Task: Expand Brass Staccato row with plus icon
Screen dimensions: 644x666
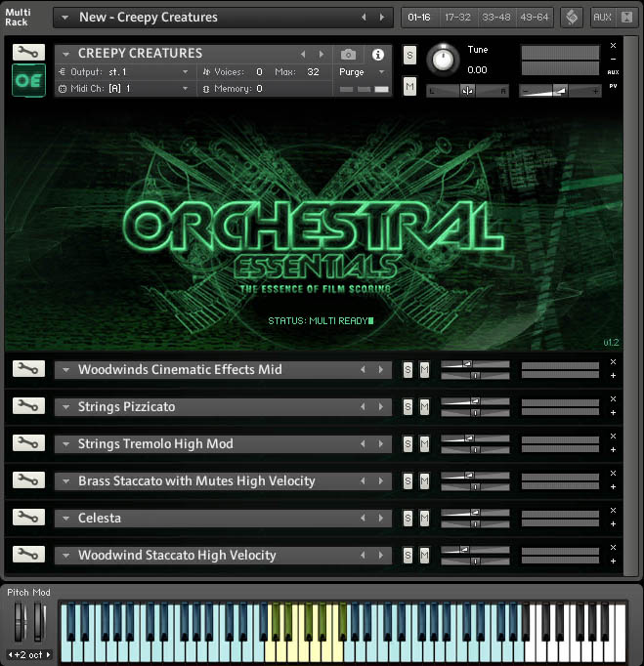Action: click(613, 486)
